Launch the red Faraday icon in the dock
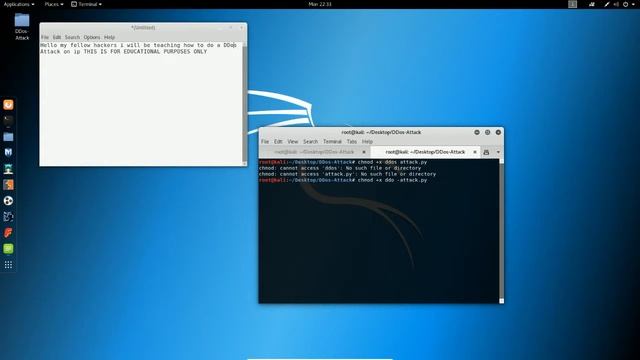The image size is (640, 360). [x=8, y=233]
